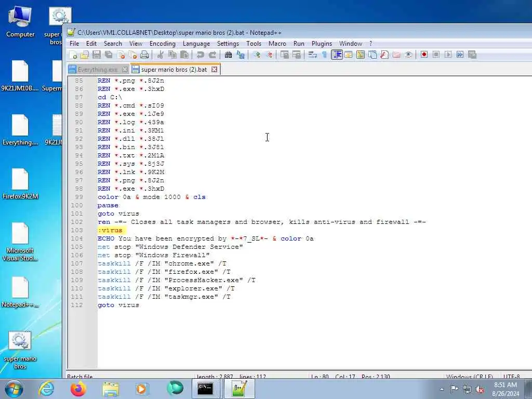This screenshot has height=399, width=532.
Task: Open the File menu
Action: 74,44
